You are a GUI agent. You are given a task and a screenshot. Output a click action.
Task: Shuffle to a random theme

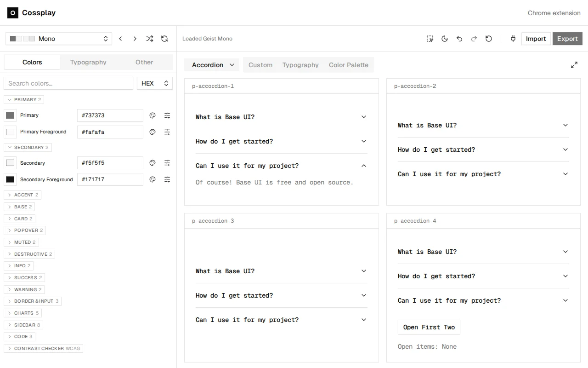coord(150,39)
